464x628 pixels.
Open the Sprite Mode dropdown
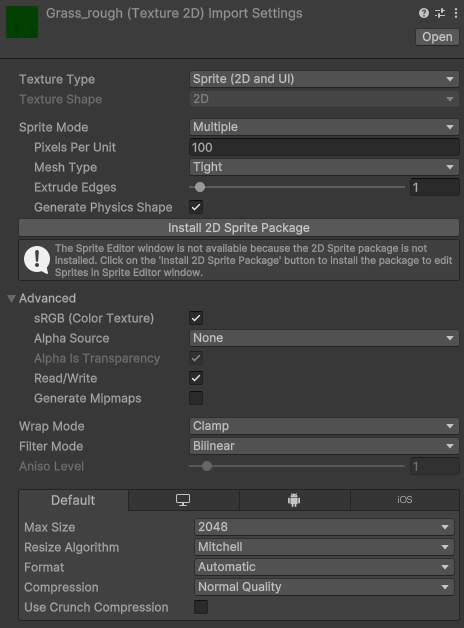(324, 127)
